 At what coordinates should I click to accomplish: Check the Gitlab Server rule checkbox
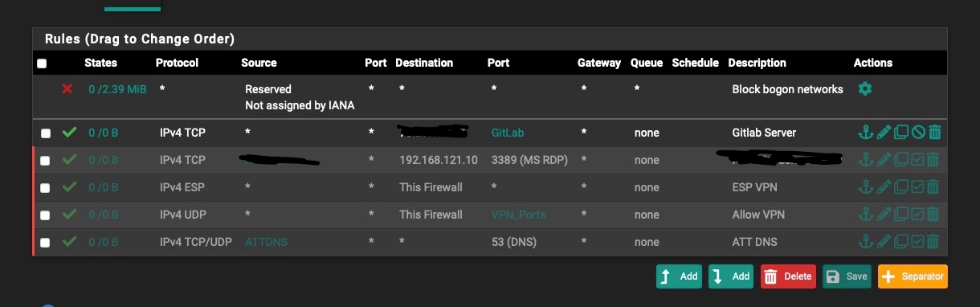[x=45, y=133]
